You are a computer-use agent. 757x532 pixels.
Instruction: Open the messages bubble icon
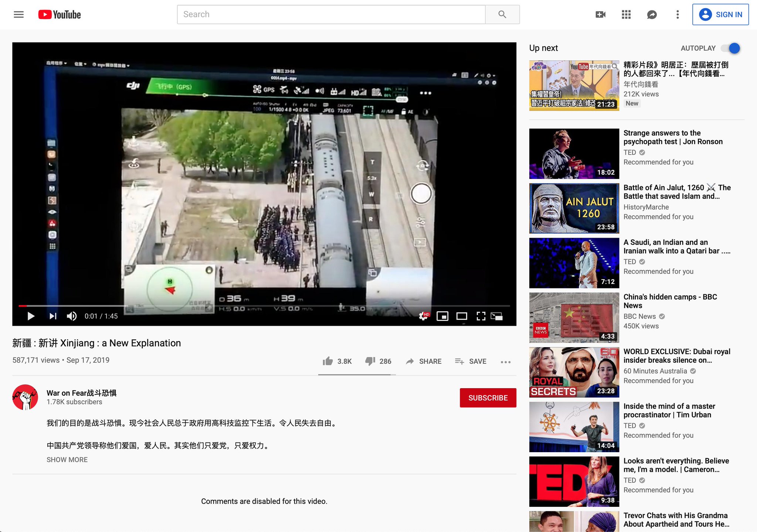[x=652, y=14]
